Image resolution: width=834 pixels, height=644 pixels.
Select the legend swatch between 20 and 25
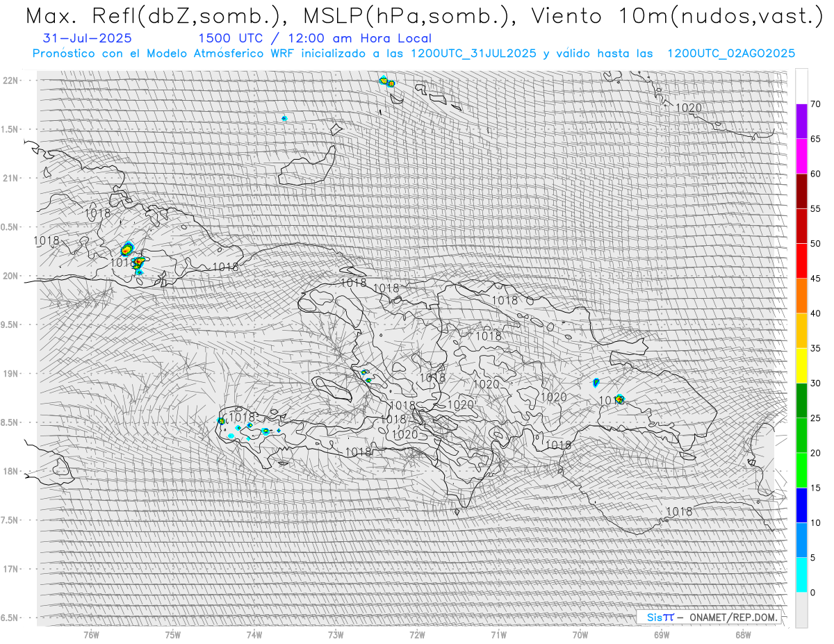[801, 435]
